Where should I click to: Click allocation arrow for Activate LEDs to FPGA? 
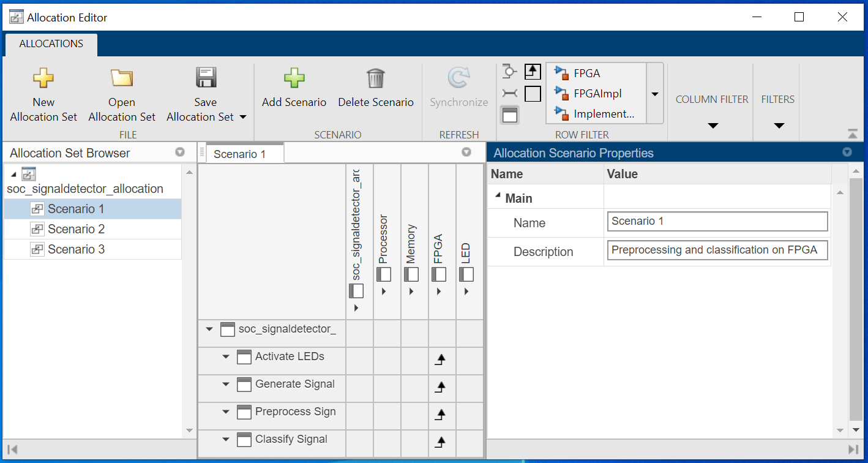tap(440, 359)
